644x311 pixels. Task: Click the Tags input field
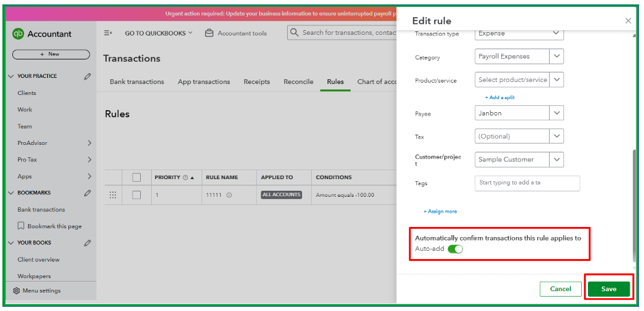pyautogui.click(x=527, y=183)
